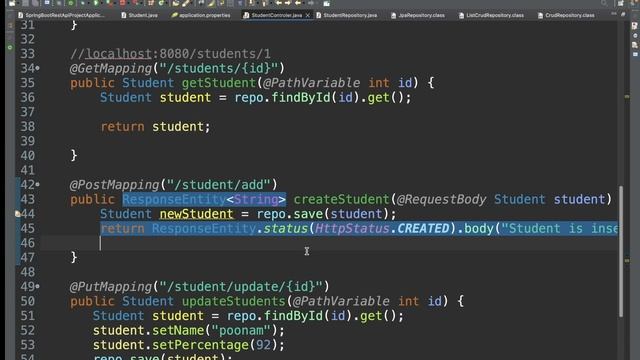Screen dimensions: 640x360
Task: Collapse the getStudent method at line 34
Action: pos(38,68)
